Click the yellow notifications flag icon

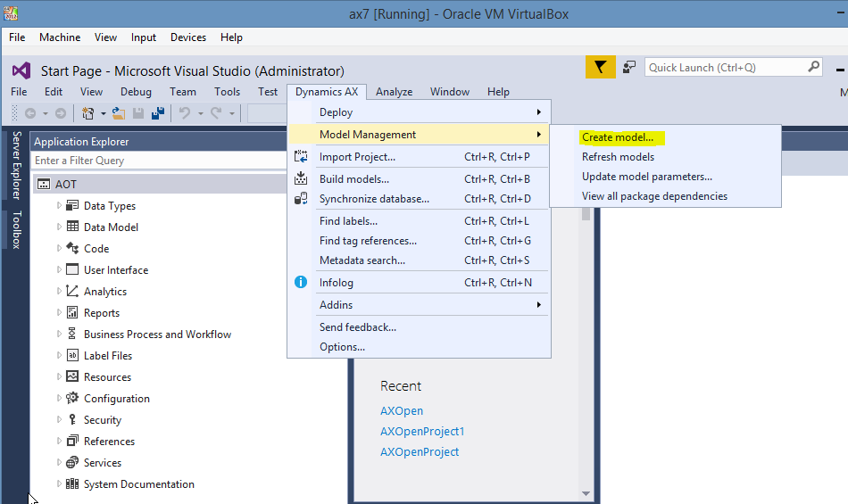point(601,67)
